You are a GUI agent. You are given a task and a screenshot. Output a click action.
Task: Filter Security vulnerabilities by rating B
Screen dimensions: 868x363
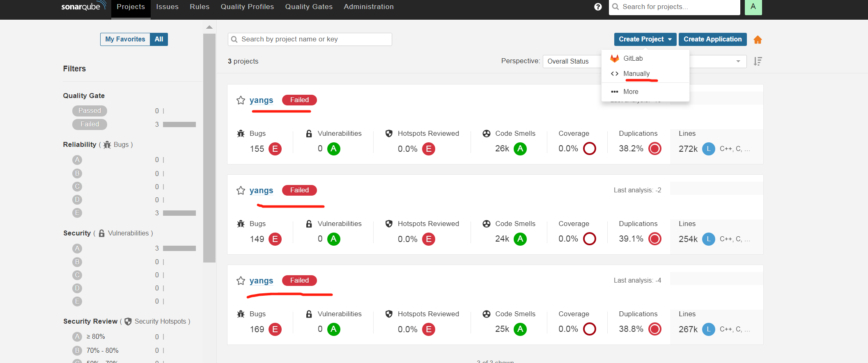tap(77, 262)
